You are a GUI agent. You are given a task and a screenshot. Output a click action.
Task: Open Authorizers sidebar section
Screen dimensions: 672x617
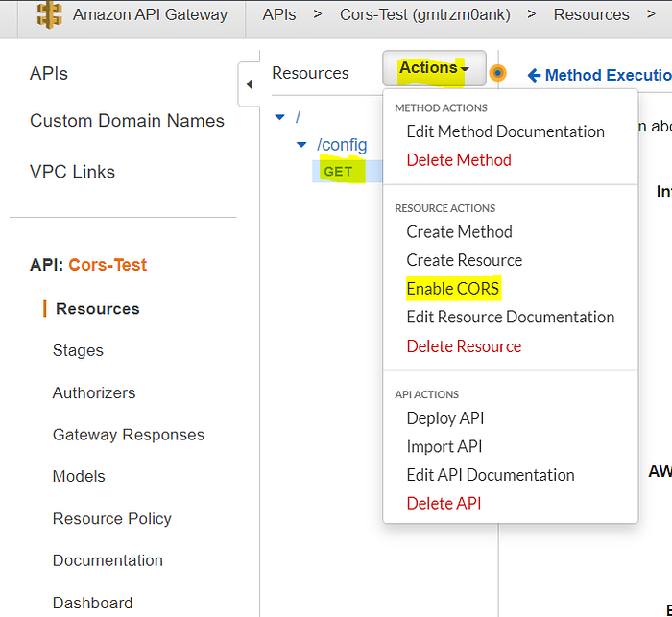(94, 392)
